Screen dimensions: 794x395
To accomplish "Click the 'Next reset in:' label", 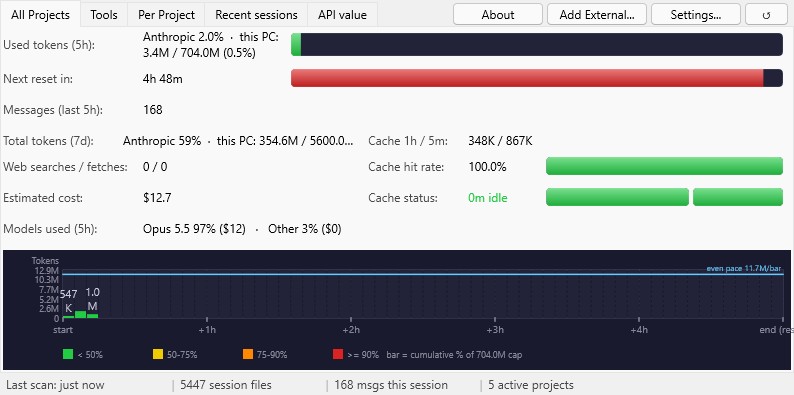I will point(38,79).
